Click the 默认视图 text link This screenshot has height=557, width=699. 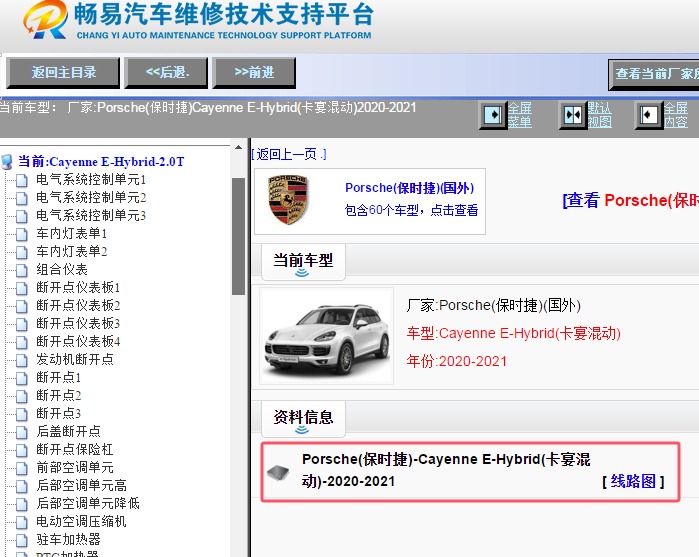pyautogui.click(x=600, y=115)
